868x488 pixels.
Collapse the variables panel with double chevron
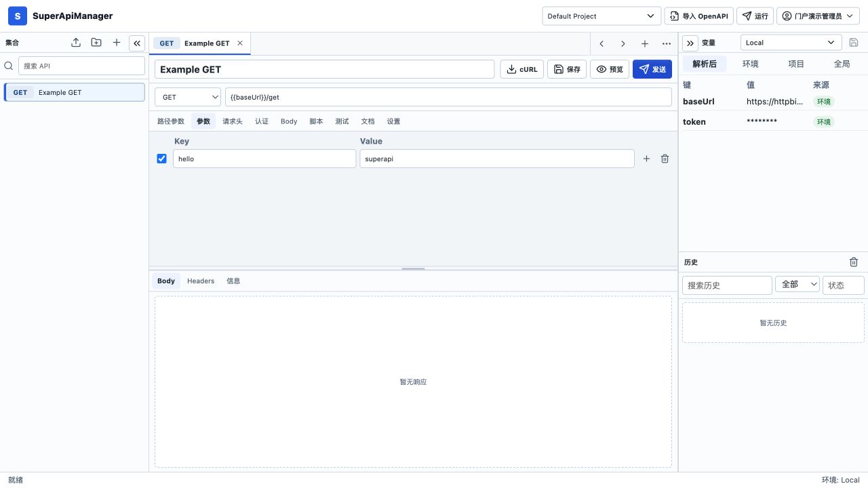[x=690, y=43]
